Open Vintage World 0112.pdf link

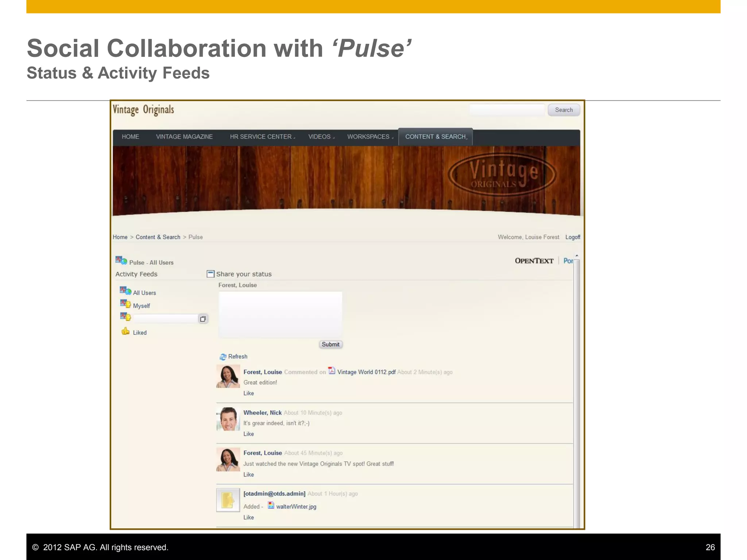pyautogui.click(x=366, y=372)
